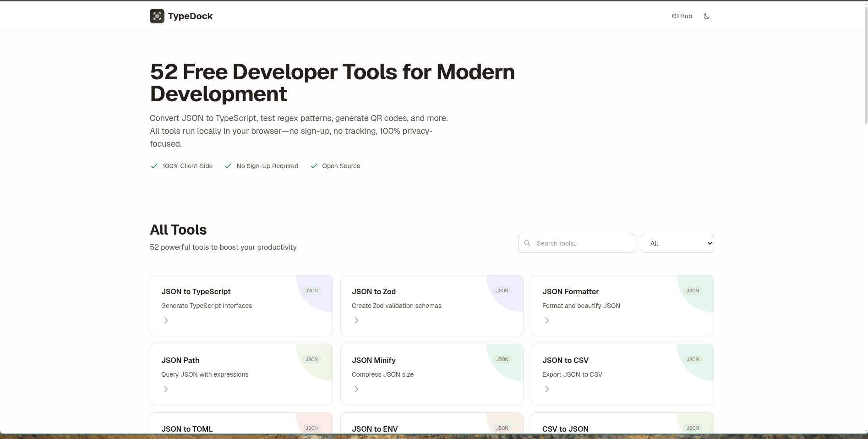
Task: Open the GitHub link
Action: tap(682, 16)
